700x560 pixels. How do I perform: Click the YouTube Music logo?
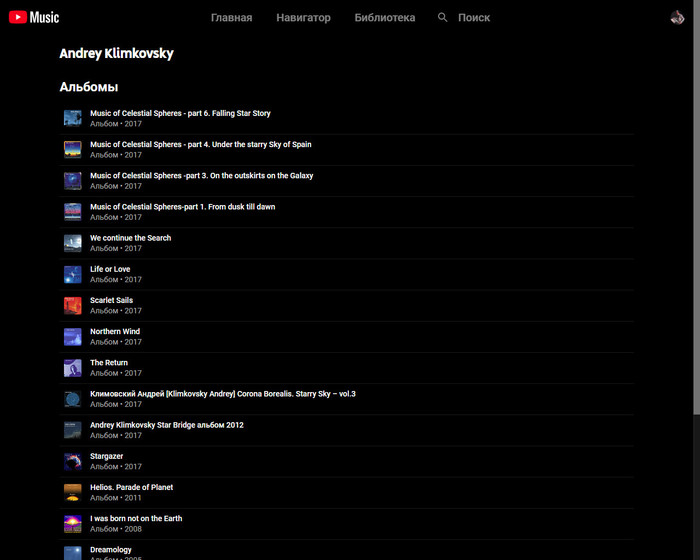(34, 17)
